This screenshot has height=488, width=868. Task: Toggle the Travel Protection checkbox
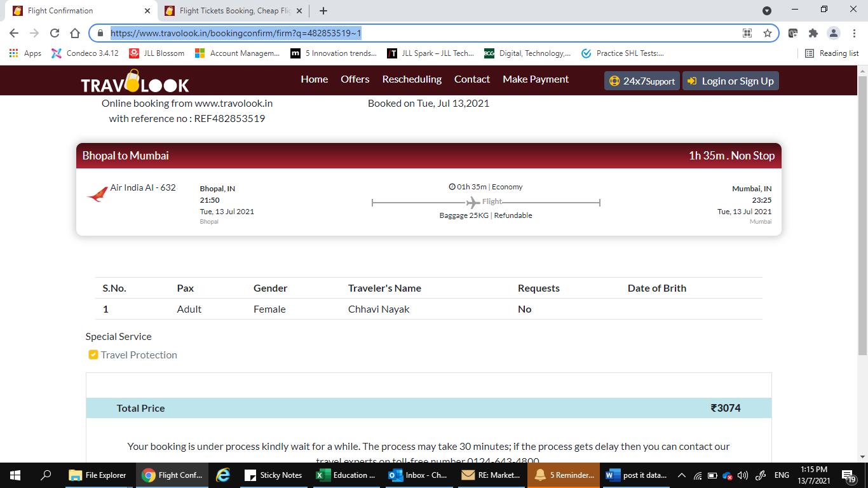coord(93,355)
